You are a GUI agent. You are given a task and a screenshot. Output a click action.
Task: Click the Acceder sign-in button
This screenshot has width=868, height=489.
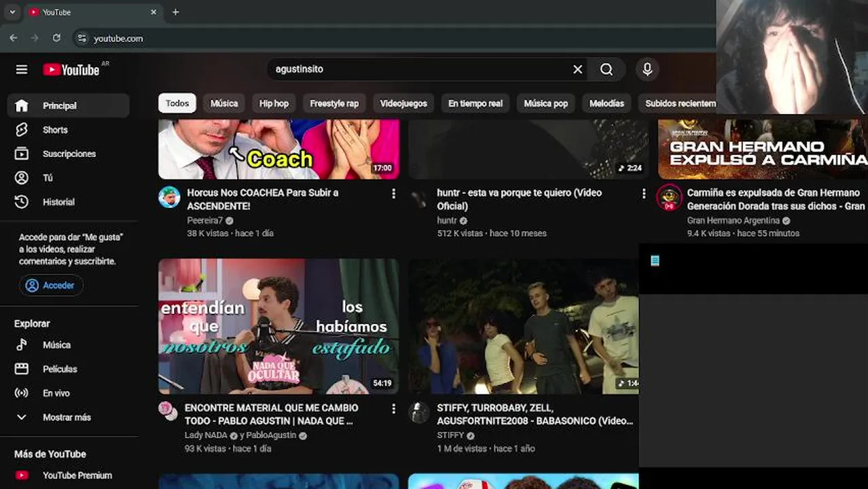coord(51,285)
